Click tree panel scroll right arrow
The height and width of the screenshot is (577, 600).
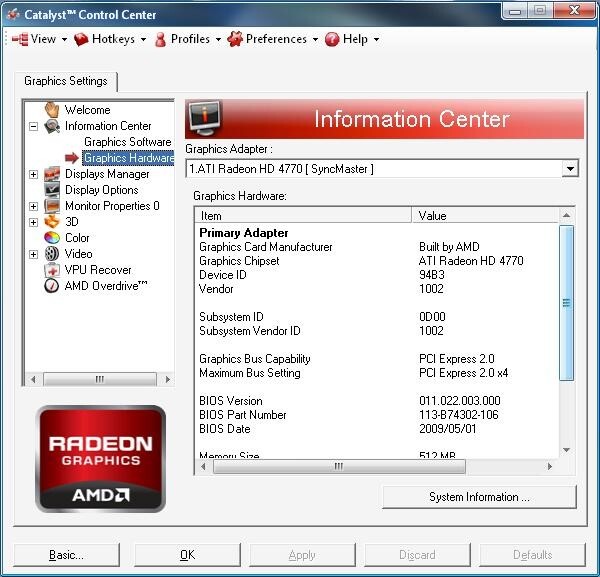[167, 380]
